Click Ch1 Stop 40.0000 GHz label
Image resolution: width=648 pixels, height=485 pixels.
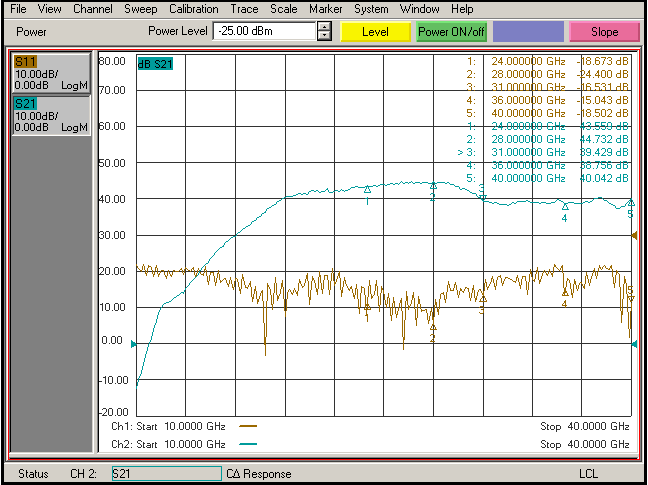[x=585, y=426]
